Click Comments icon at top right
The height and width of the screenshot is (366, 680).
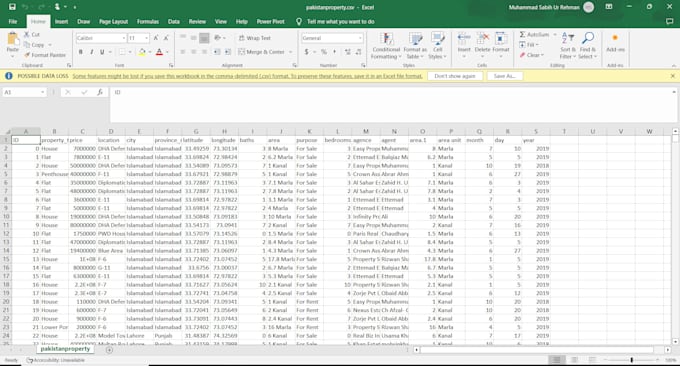(x=670, y=21)
